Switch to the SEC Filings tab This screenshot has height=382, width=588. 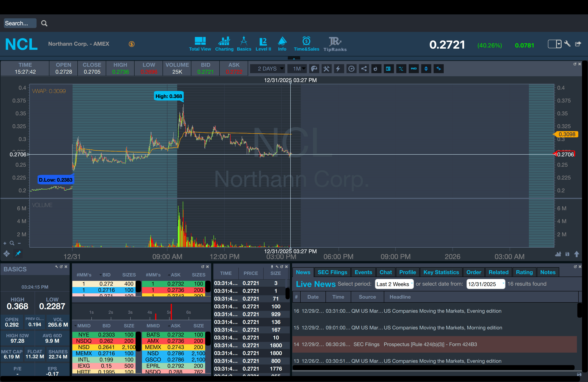(x=332, y=272)
